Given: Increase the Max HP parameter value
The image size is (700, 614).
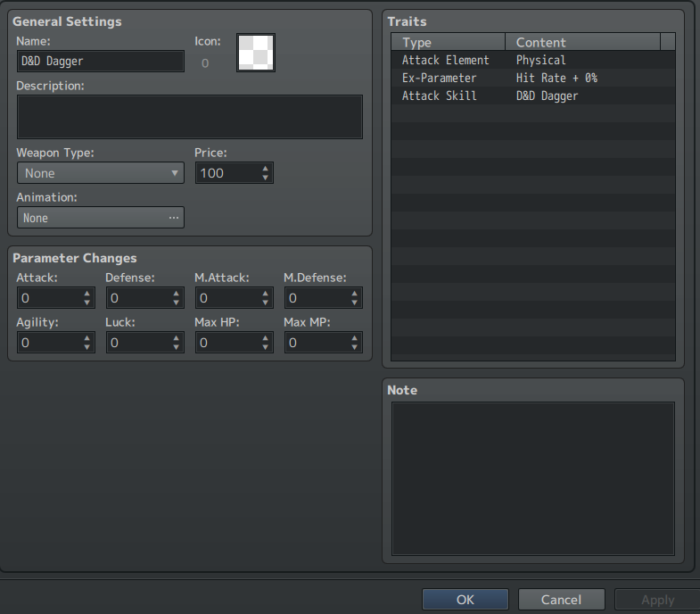Looking at the screenshot, I should (265, 338).
